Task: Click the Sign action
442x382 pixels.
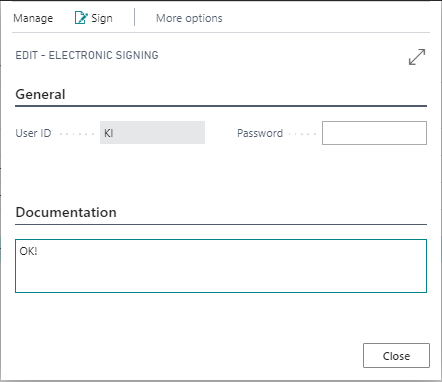Action: (x=94, y=18)
